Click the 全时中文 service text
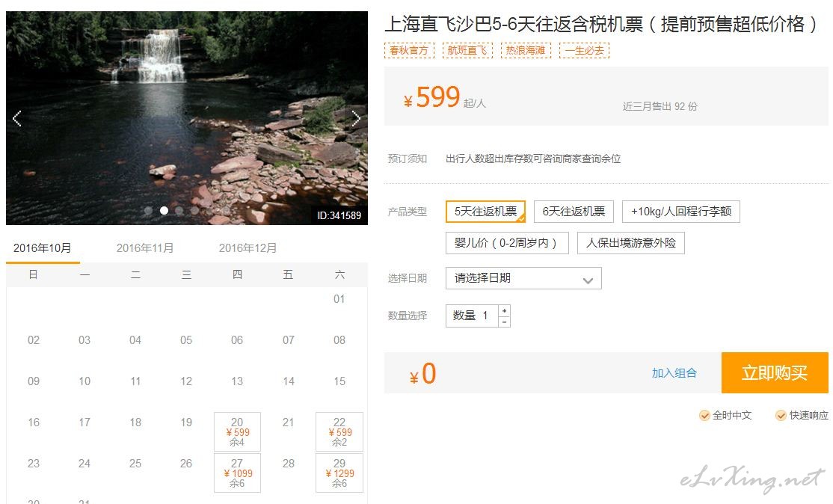Viewport: 833px width, 504px height. point(732,415)
